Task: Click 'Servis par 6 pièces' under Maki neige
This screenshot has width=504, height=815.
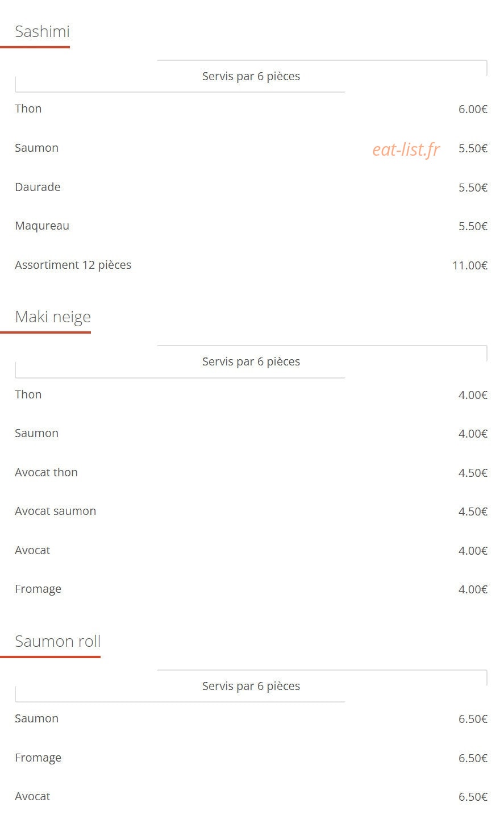Action: (251, 361)
